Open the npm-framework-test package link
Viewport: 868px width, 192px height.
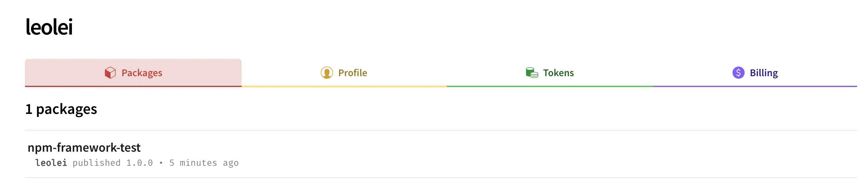[x=84, y=148]
